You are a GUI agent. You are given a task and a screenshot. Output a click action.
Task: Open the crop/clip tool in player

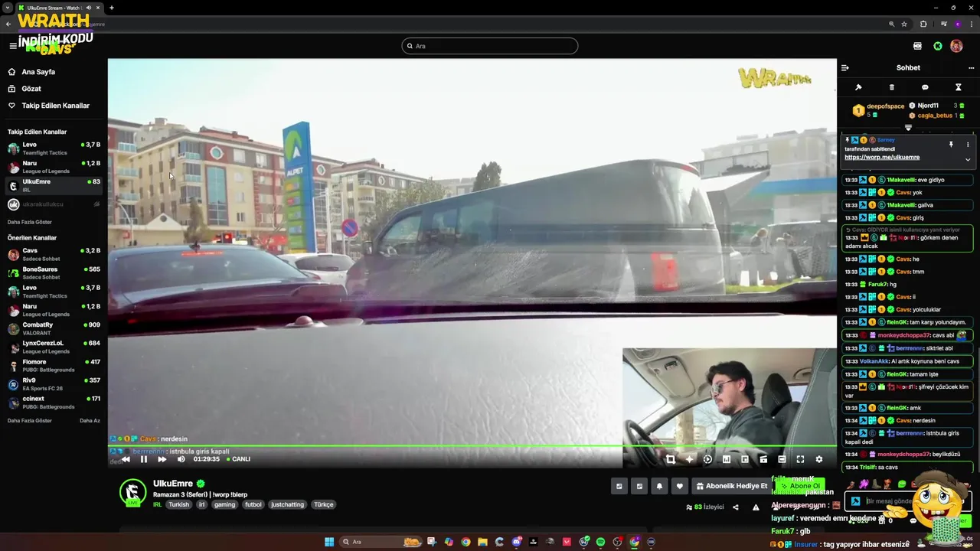671,459
